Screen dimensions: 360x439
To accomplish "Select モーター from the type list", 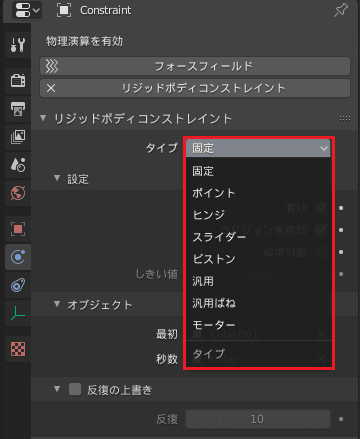I will coord(258,325).
